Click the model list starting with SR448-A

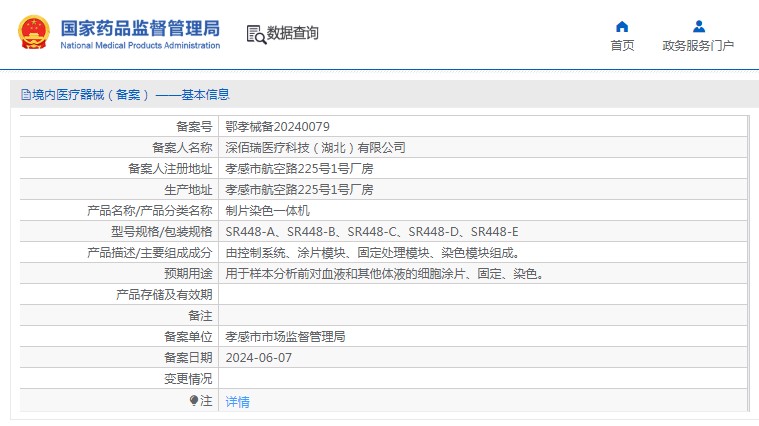click(371, 232)
